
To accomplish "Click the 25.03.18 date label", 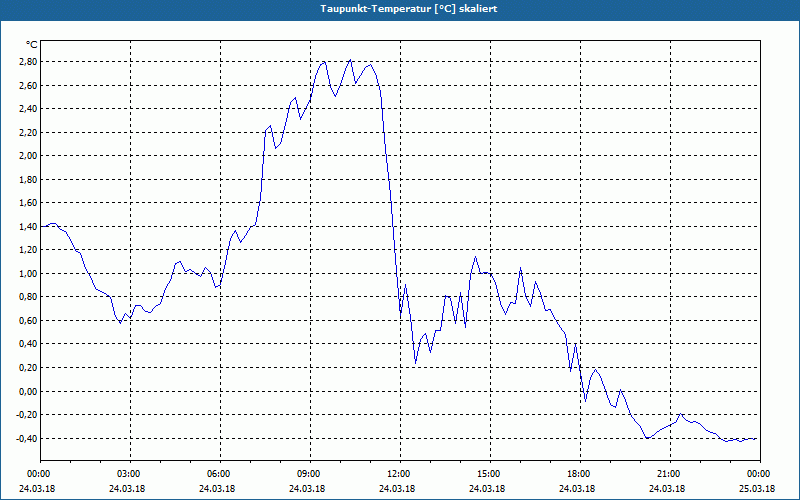I will 757,489.
